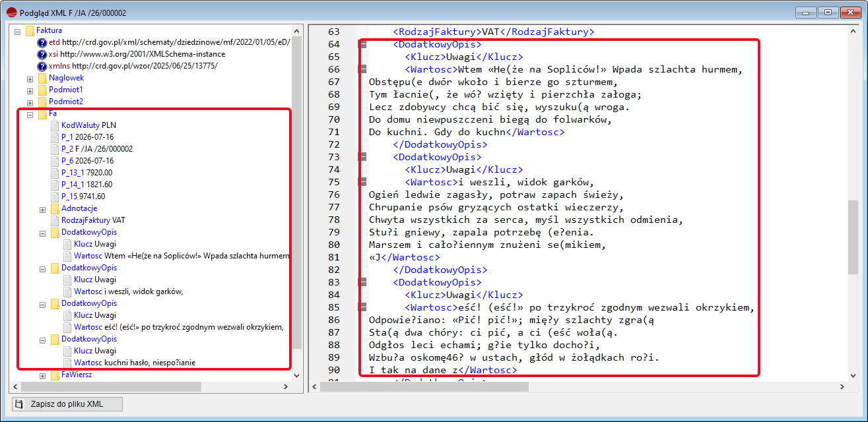The width and height of the screenshot is (868, 422).
Task: Click the folder icon of Podmiot1 node
Action: click(x=42, y=90)
